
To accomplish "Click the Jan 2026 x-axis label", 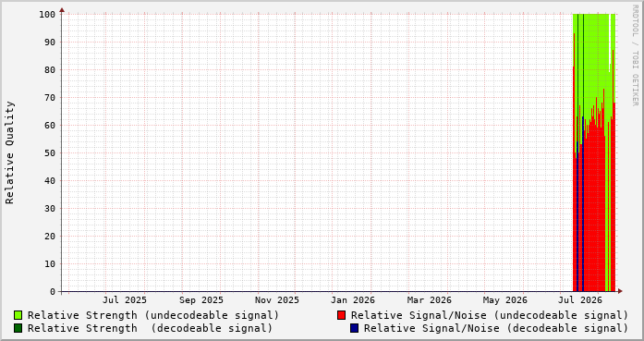I will pos(353,300).
